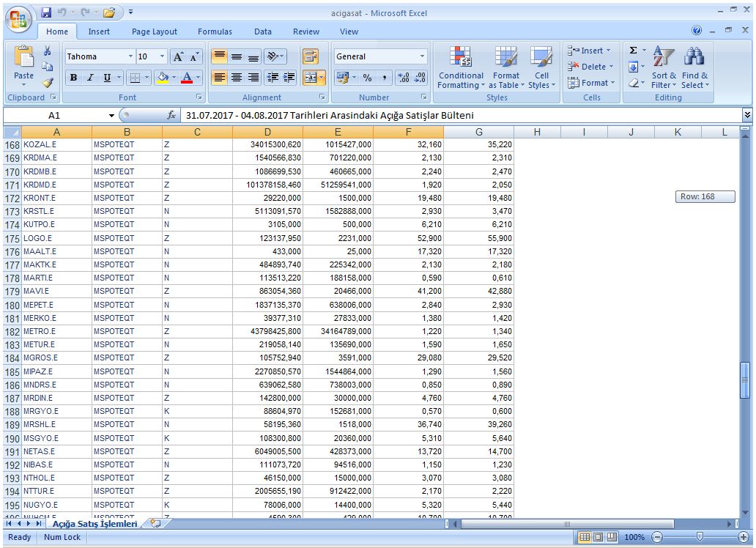The height and width of the screenshot is (548, 756).
Task: Toggle Wrap Text
Action: point(311,56)
